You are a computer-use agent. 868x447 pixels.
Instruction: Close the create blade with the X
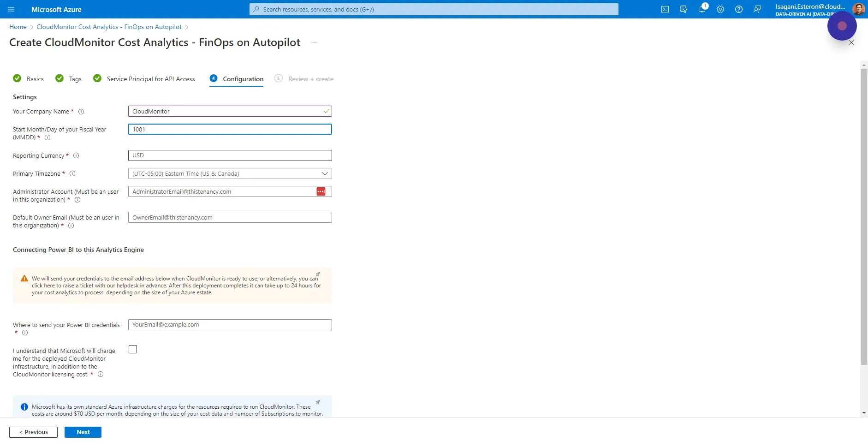[x=851, y=42]
